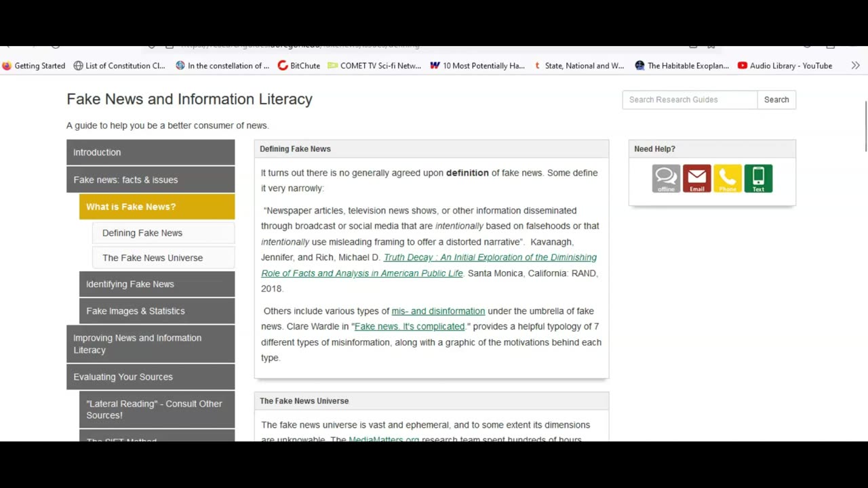The height and width of the screenshot is (488, 868).
Task: Click the guide description subtitle text
Action: click(x=167, y=125)
